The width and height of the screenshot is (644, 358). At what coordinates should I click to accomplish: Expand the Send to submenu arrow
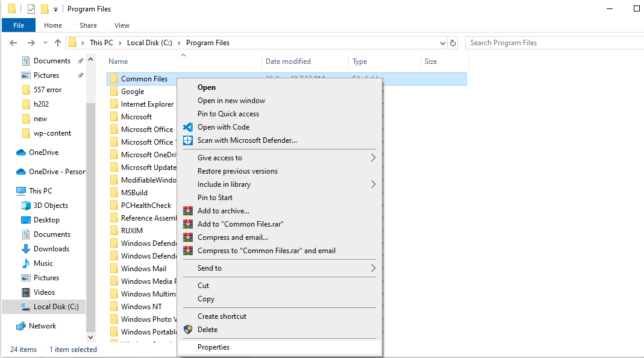373,268
